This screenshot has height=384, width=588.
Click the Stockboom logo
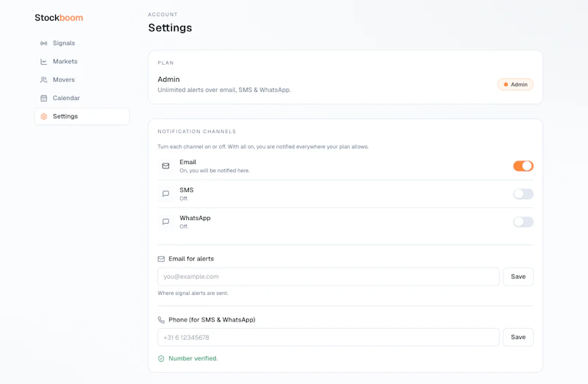[x=59, y=18]
